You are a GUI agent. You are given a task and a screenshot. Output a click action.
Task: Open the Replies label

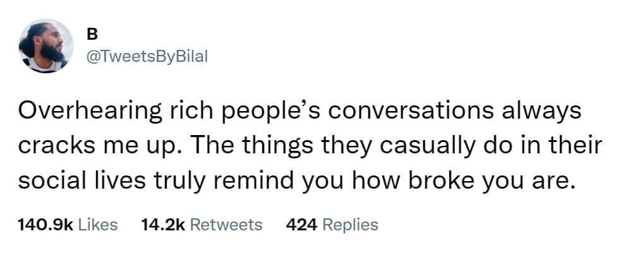tap(350, 224)
